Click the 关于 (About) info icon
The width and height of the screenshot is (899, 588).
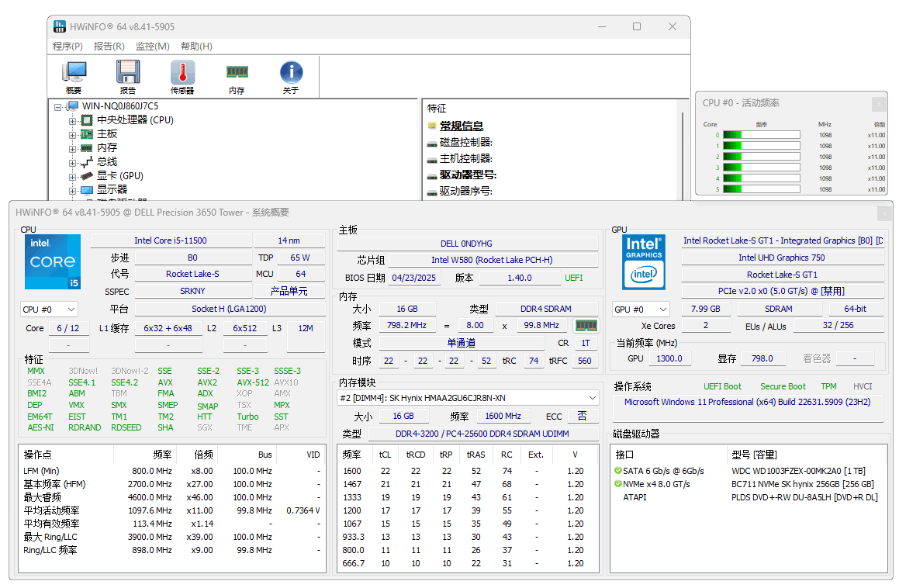[291, 74]
